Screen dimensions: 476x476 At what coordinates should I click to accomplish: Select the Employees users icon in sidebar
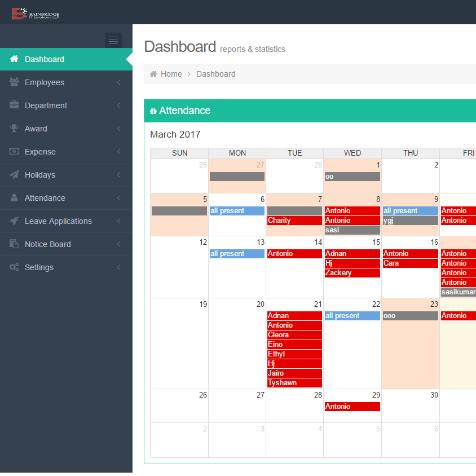pyautogui.click(x=13, y=82)
